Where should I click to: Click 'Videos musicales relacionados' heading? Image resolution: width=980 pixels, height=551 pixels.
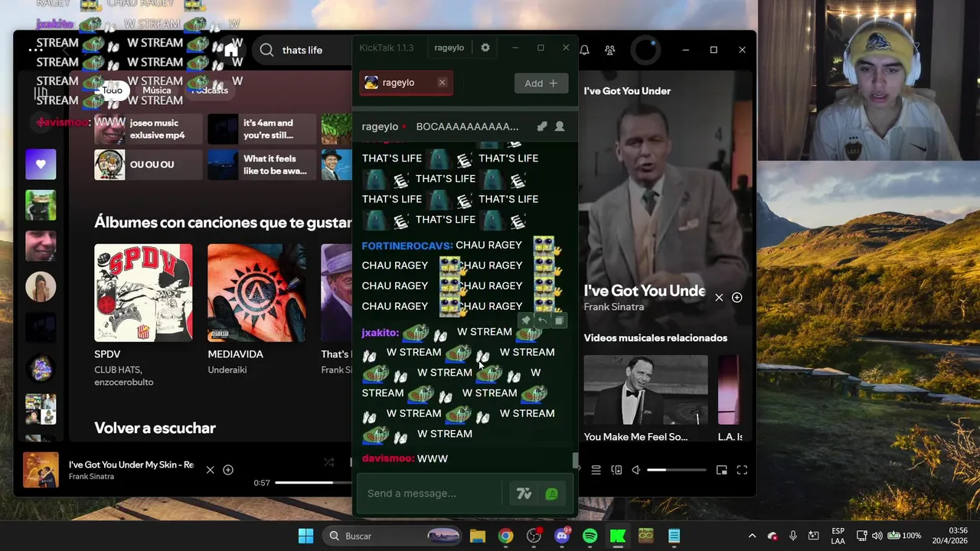tap(655, 338)
